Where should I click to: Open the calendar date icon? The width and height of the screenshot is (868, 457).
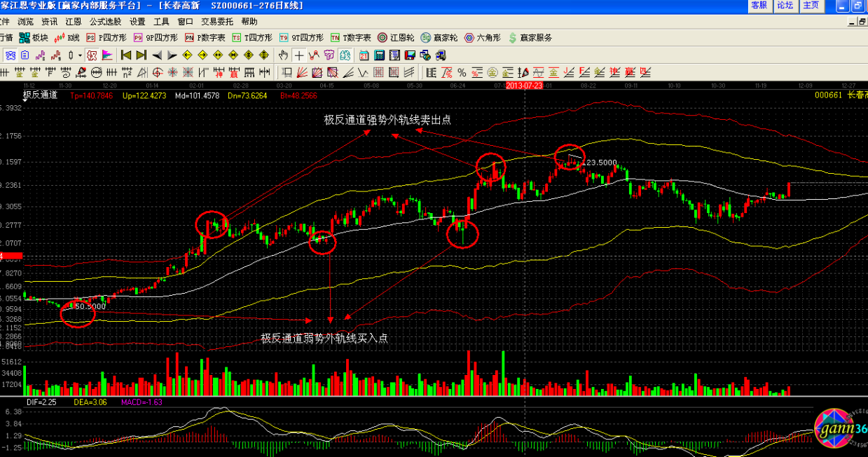[365, 55]
